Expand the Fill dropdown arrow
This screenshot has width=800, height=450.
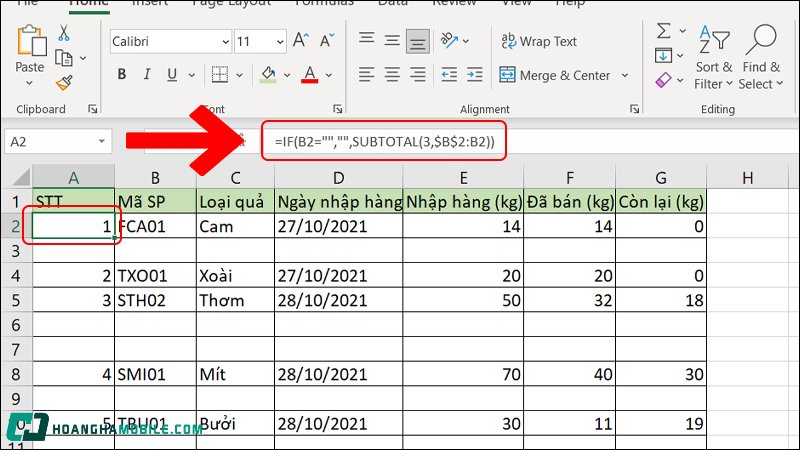pos(681,55)
